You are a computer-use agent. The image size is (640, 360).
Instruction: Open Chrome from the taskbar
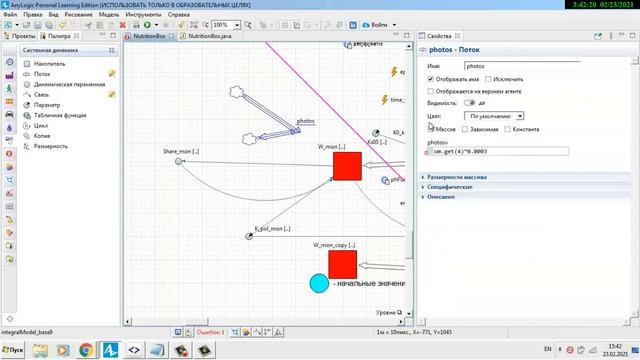pyautogui.click(x=86, y=350)
